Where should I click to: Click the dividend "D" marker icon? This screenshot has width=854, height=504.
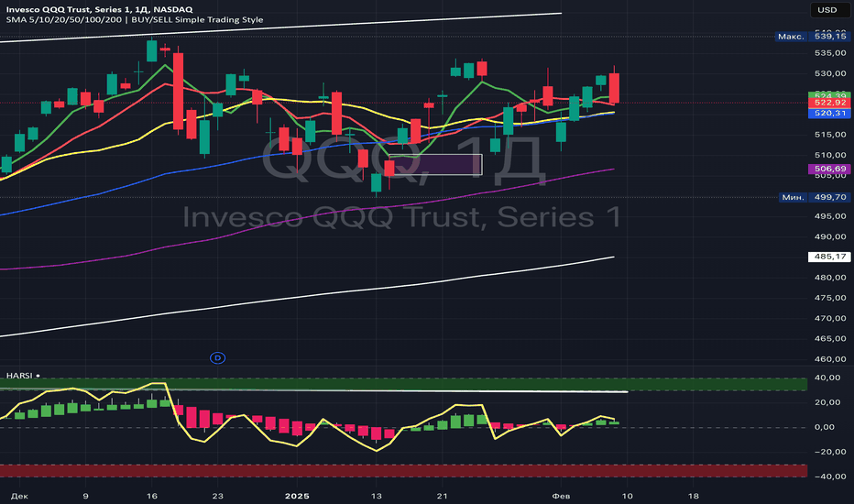(218, 356)
